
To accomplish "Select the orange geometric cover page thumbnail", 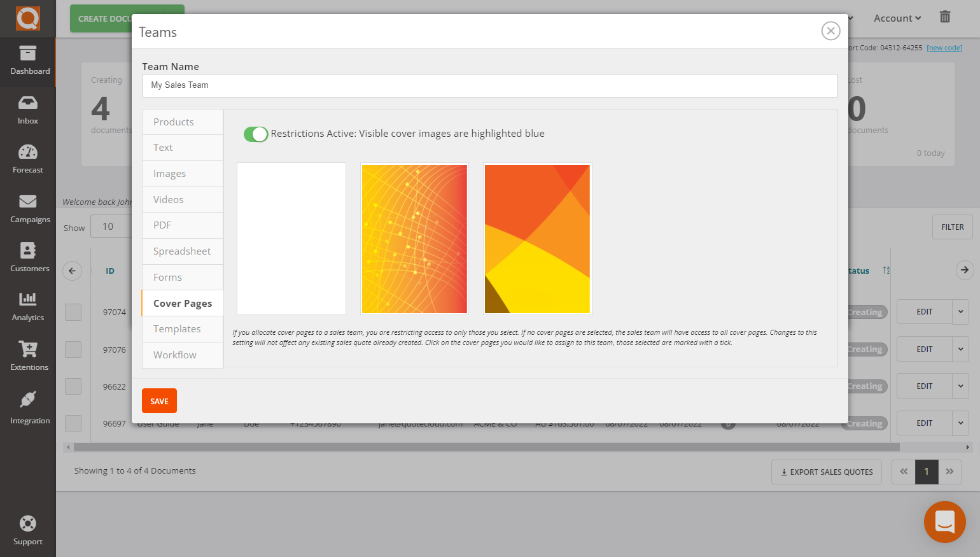I will tap(537, 239).
